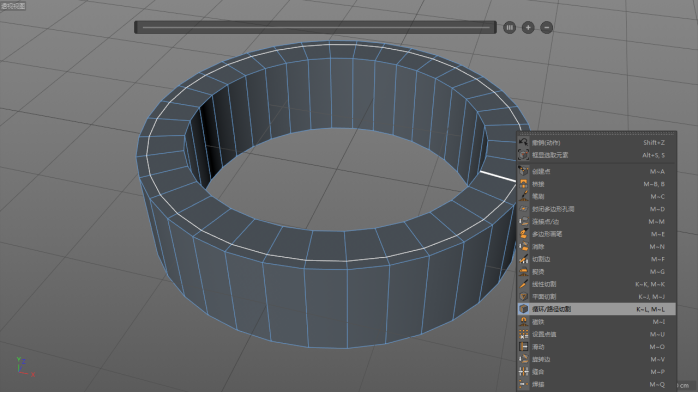Click the 连接点/边 connect points/edges icon

point(524,221)
